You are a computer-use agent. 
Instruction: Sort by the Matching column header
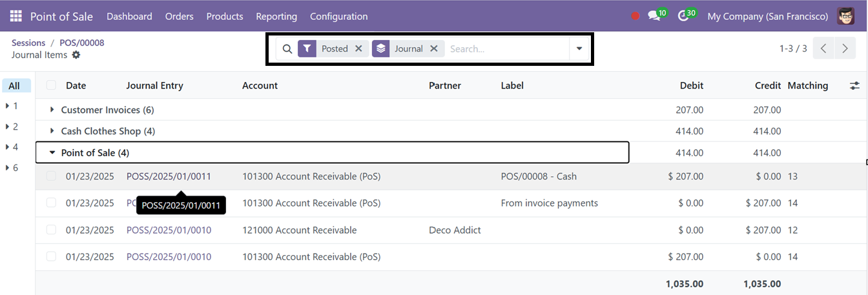(808, 85)
